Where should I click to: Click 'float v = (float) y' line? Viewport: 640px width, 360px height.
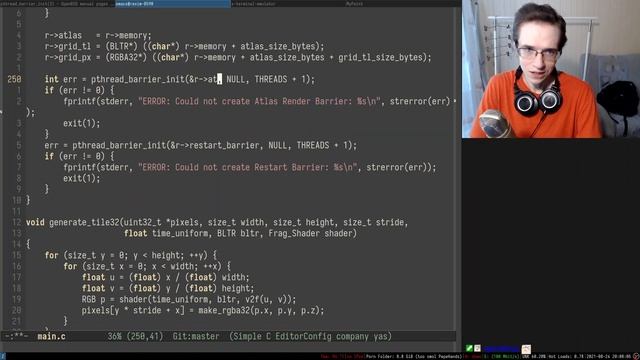click(168, 289)
